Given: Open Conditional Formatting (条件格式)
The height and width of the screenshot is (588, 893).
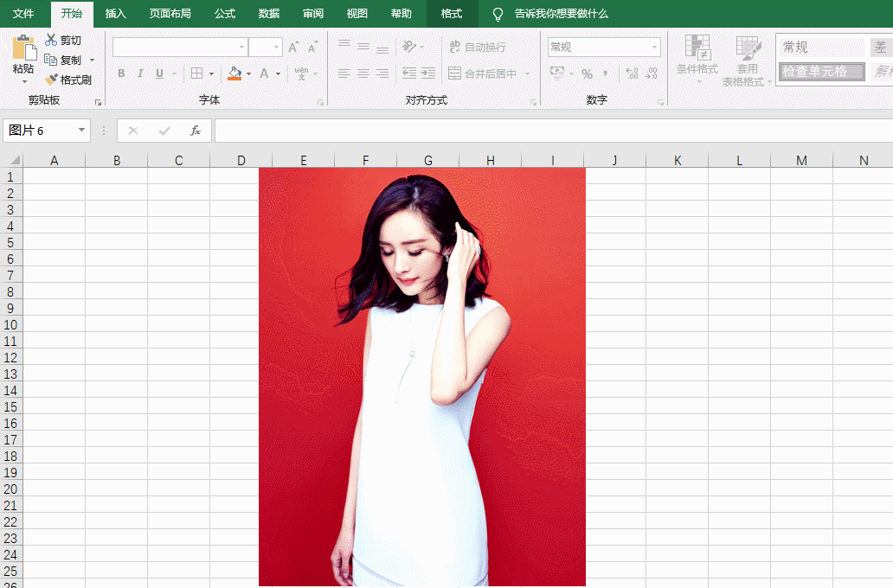Looking at the screenshot, I should click(x=697, y=54).
